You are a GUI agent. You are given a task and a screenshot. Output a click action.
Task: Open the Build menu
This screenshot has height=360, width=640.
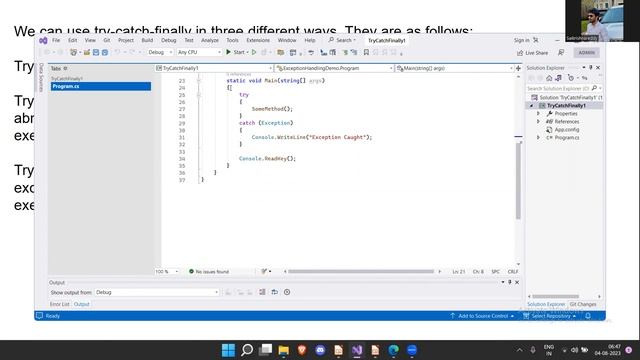point(147,40)
